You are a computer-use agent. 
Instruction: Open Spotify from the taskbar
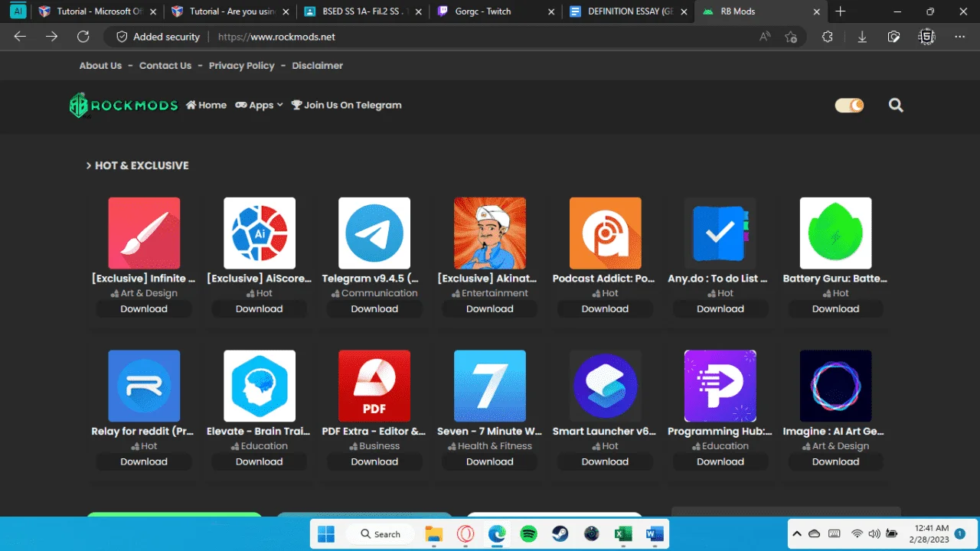click(528, 534)
